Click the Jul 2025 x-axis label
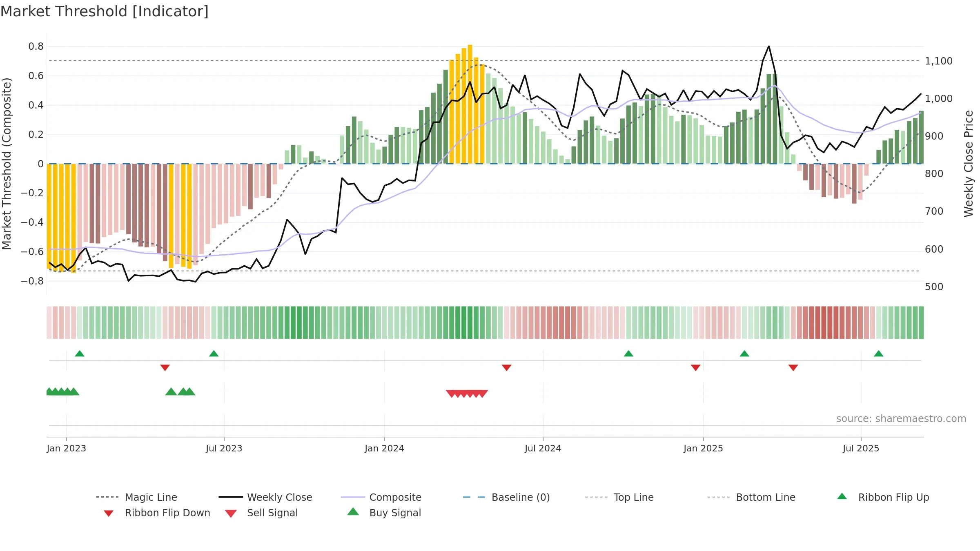 861,448
